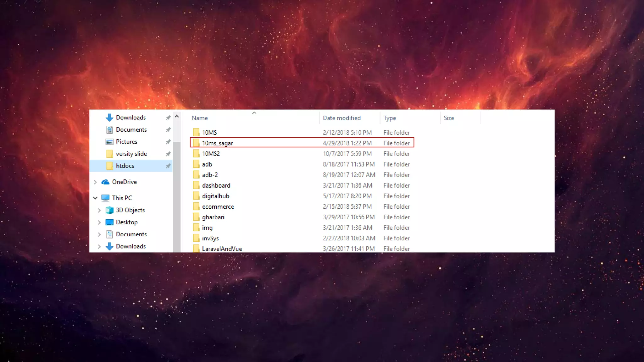
Task: Select the dashboard folder name
Action: pyautogui.click(x=216, y=185)
